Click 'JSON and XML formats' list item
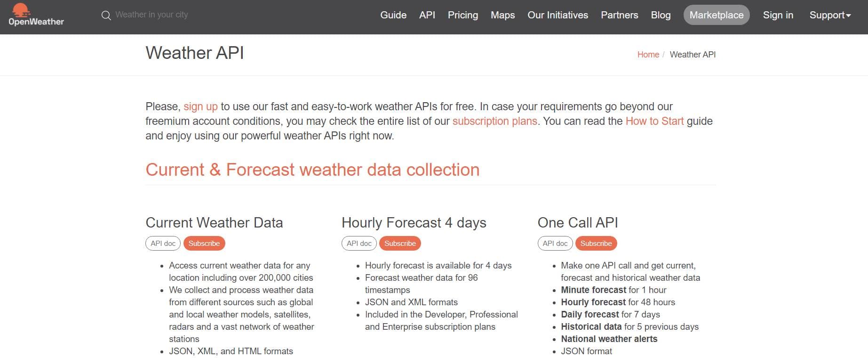The width and height of the screenshot is (868, 358). (411, 302)
